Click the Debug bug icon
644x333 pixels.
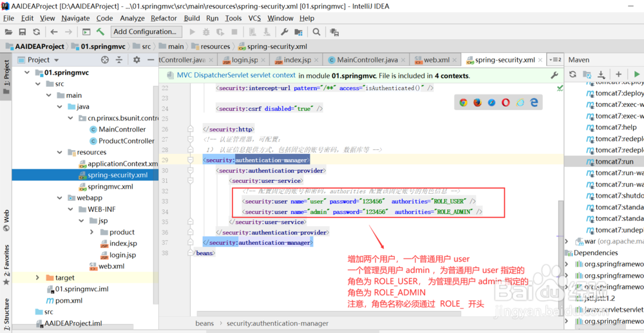(x=206, y=32)
